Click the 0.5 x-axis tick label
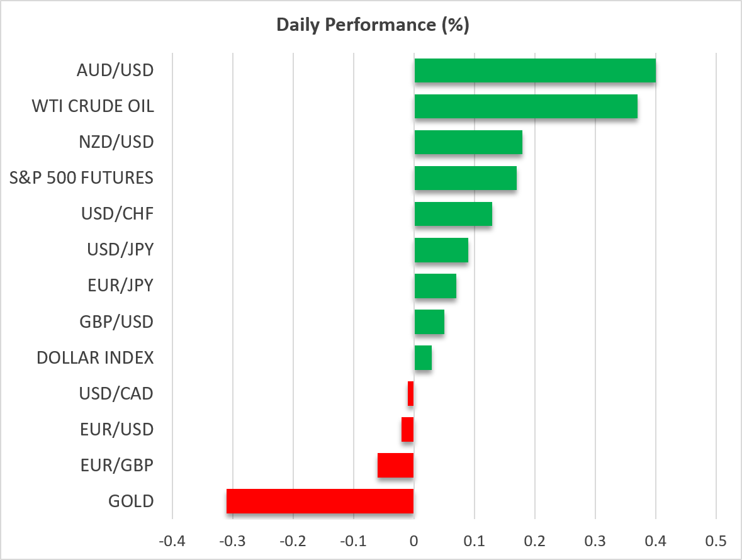742x560 pixels. (716, 541)
